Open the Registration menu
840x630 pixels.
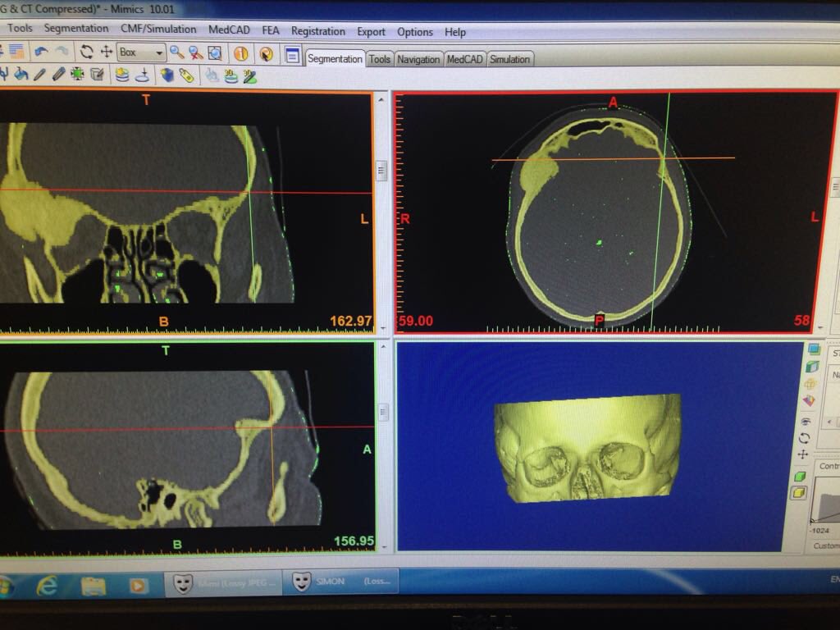pyautogui.click(x=318, y=31)
